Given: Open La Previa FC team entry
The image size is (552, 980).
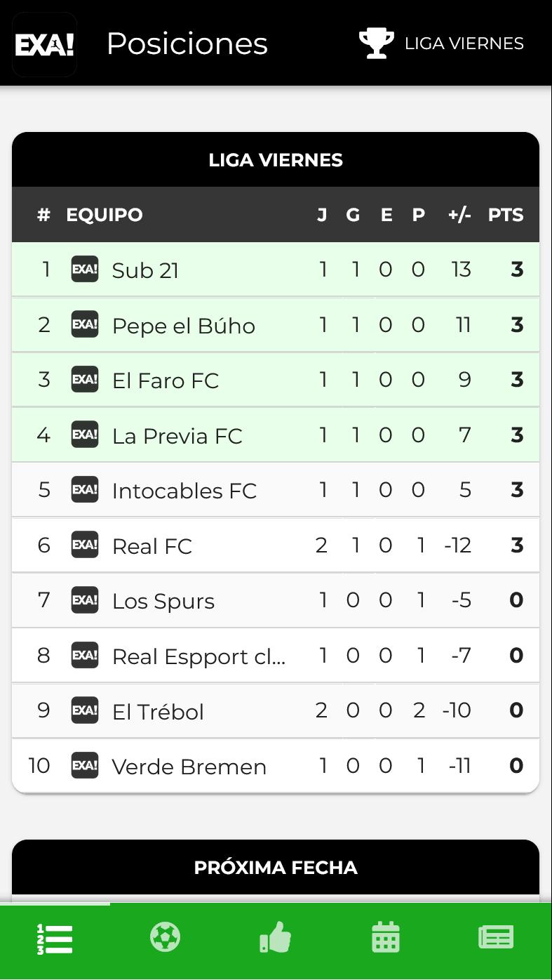Looking at the screenshot, I should (x=276, y=435).
